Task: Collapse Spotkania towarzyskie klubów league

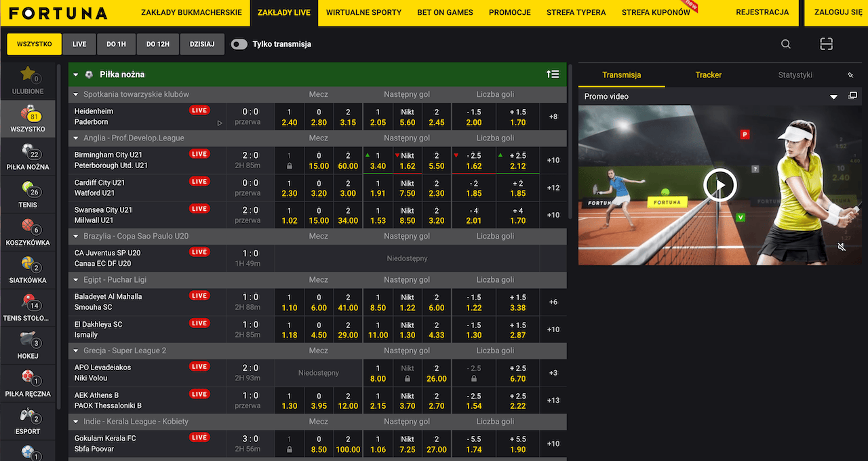Action: coord(76,95)
